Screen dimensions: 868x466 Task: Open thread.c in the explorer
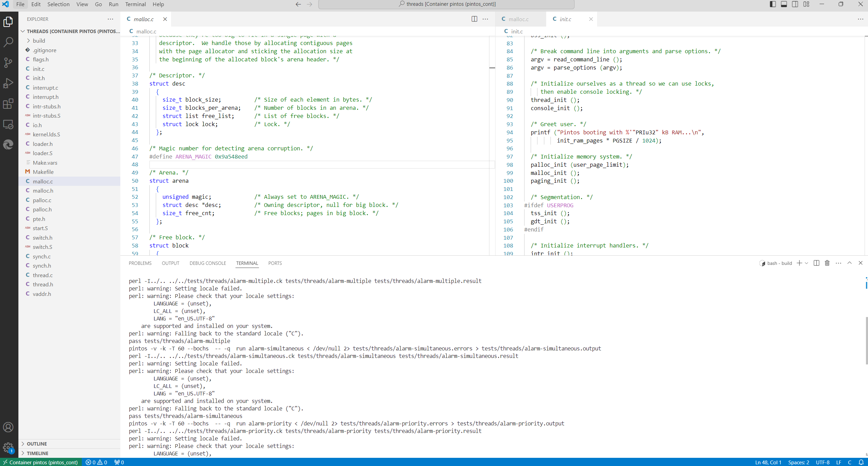tap(43, 275)
